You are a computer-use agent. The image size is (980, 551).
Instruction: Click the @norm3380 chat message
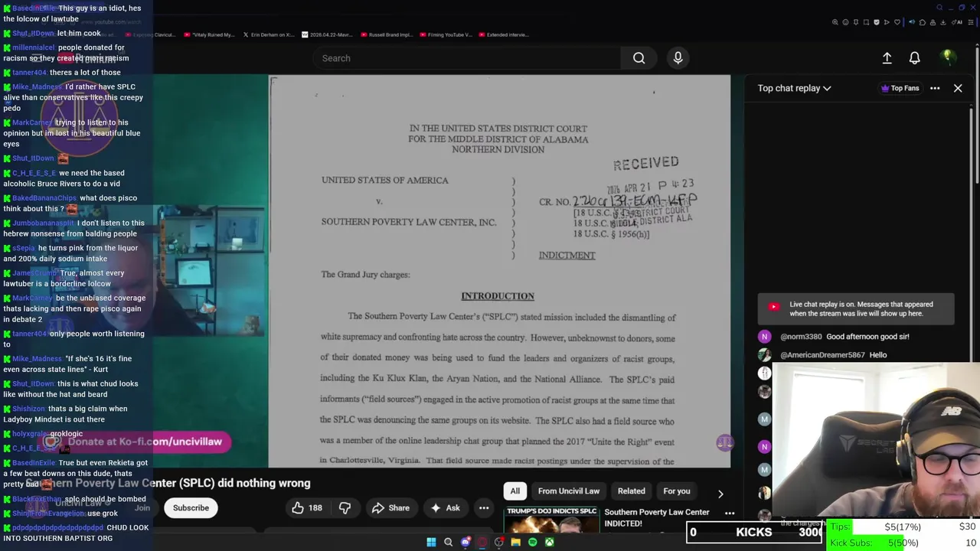[844, 337]
